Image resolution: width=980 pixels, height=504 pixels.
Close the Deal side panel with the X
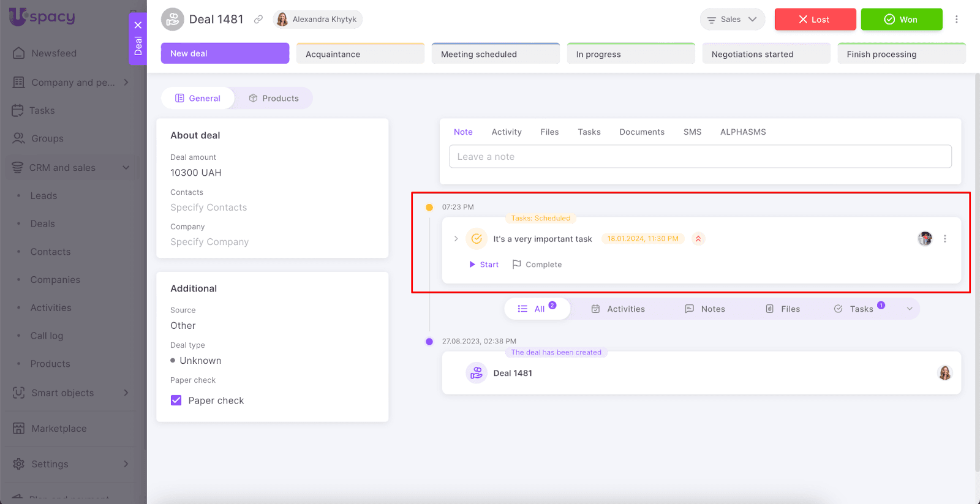point(138,25)
